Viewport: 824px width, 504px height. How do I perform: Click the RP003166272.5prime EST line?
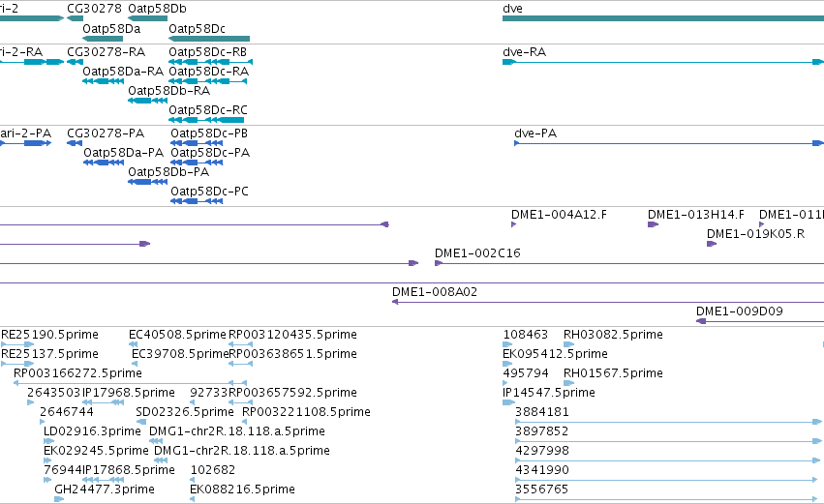[130, 383]
